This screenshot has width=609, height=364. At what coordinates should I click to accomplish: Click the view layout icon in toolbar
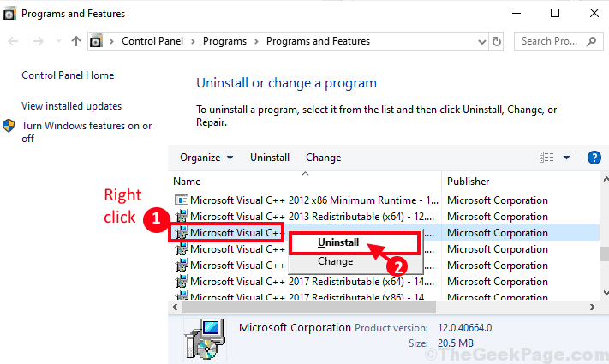pos(546,158)
